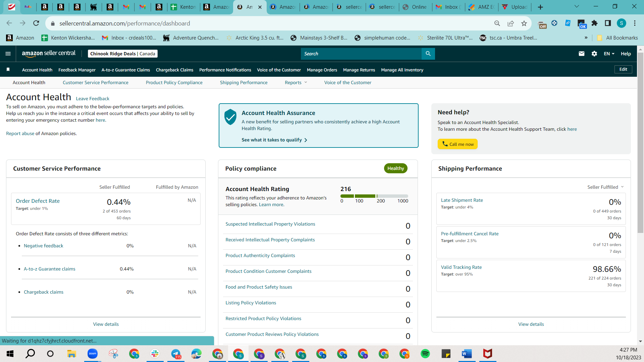Click the Amazon Seller Central logo
Screen dimensions: 644x362
click(x=49, y=54)
